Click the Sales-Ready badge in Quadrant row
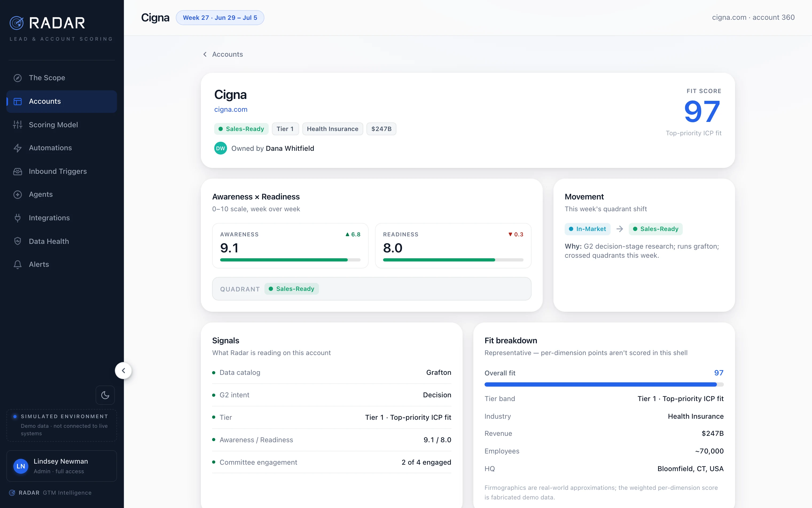 tap(292, 289)
